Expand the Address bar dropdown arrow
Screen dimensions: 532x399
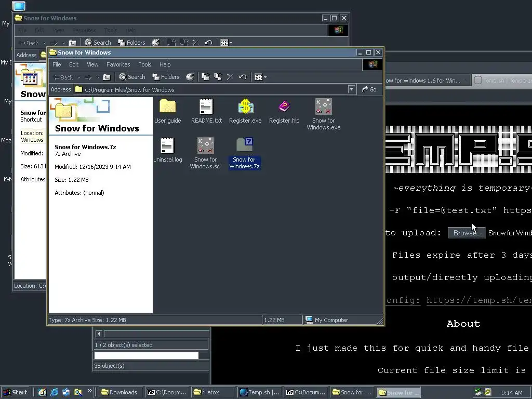(x=352, y=89)
